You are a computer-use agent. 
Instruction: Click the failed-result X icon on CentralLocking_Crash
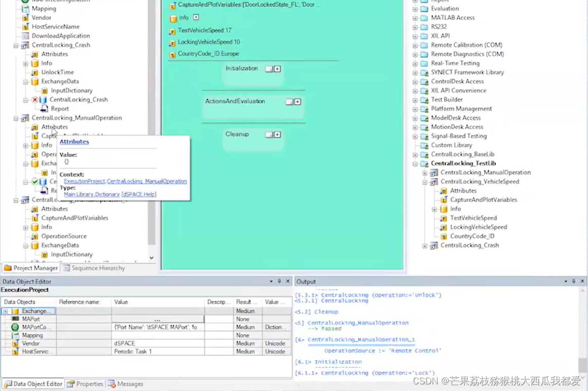tap(35, 100)
